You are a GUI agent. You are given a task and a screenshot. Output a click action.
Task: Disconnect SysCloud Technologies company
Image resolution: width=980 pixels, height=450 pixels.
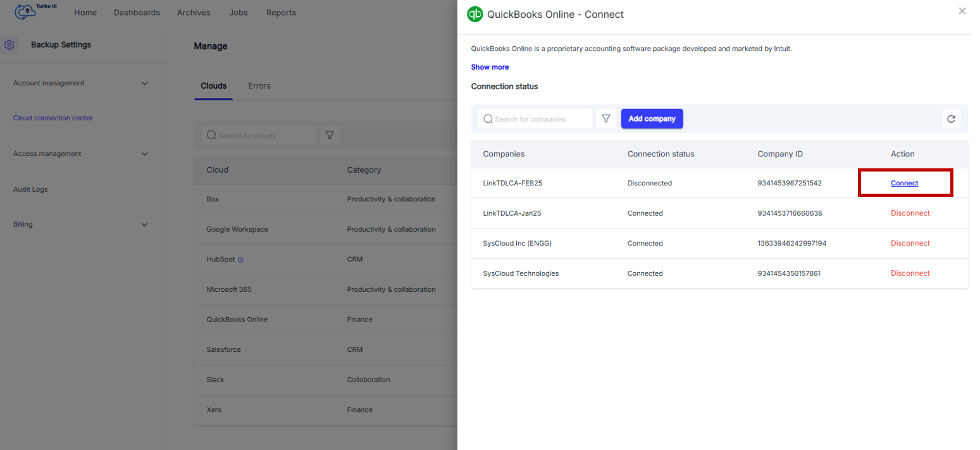click(910, 273)
